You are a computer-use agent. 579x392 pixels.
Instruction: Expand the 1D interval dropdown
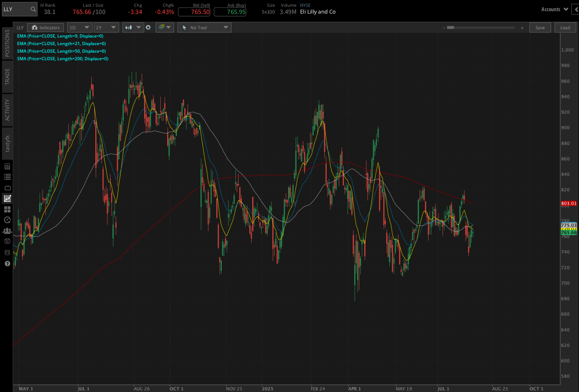pos(79,28)
